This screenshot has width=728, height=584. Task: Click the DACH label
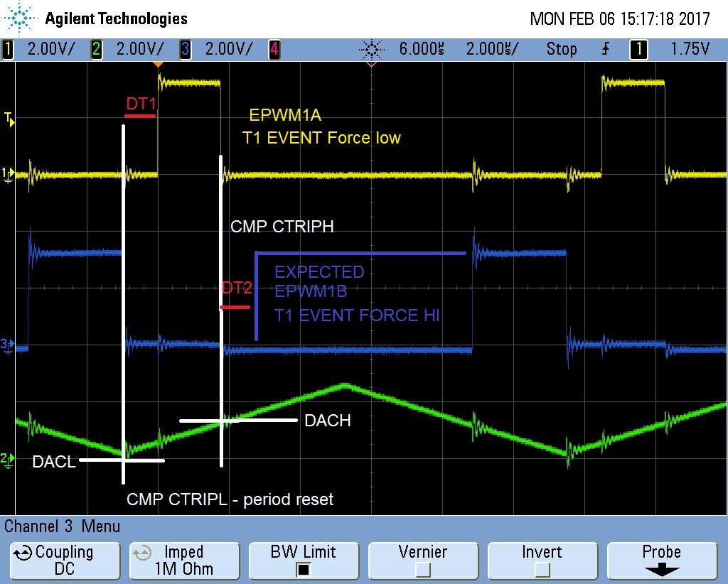point(328,421)
